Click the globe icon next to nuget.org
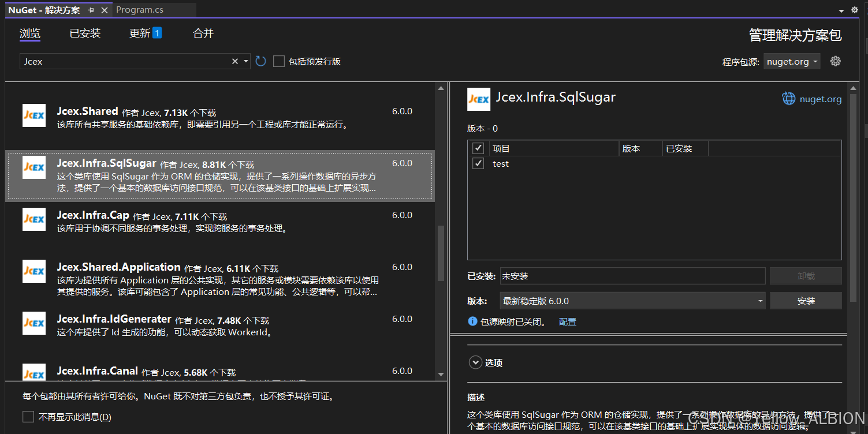Screen dimensions: 868x434 [x=788, y=99]
